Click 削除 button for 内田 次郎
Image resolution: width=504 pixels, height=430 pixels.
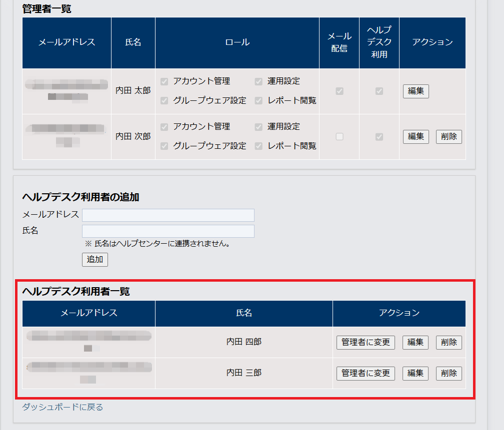448,136
